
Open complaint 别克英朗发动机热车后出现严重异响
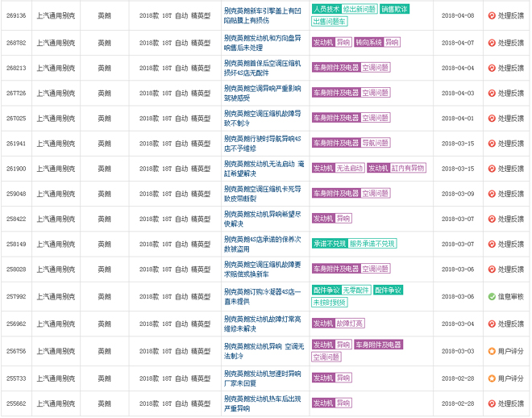pyautogui.click(x=262, y=403)
